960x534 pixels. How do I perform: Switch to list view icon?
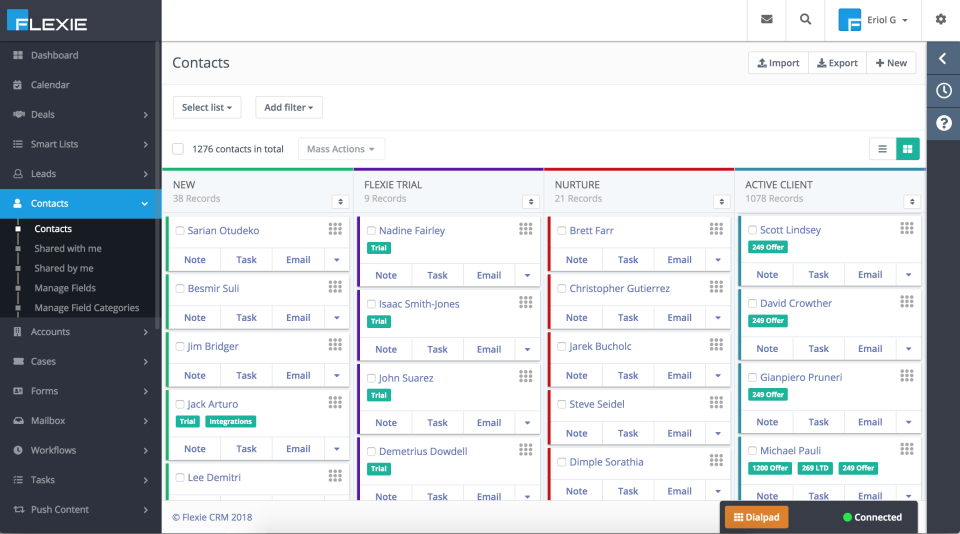tap(882, 149)
